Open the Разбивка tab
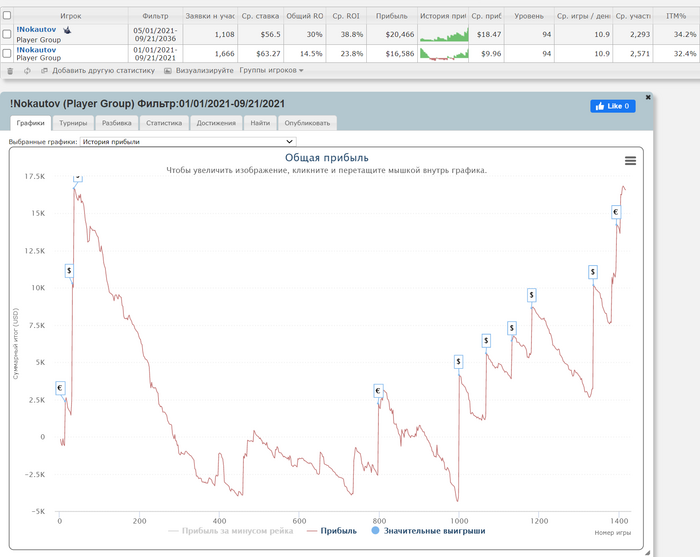Viewport: 700px width, 557px height. (117, 123)
